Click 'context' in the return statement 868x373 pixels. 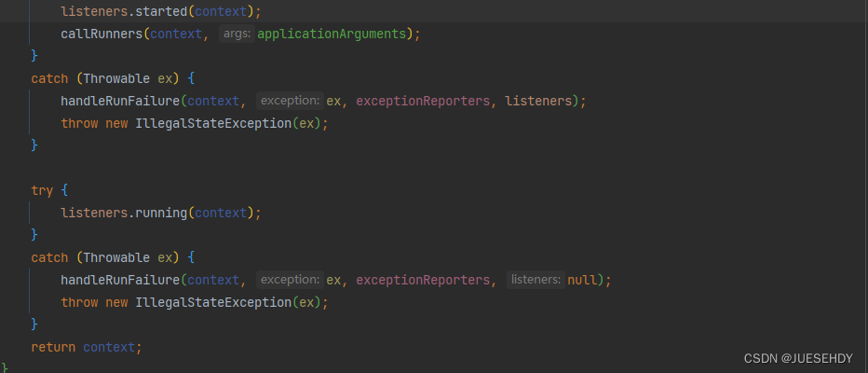109,347
